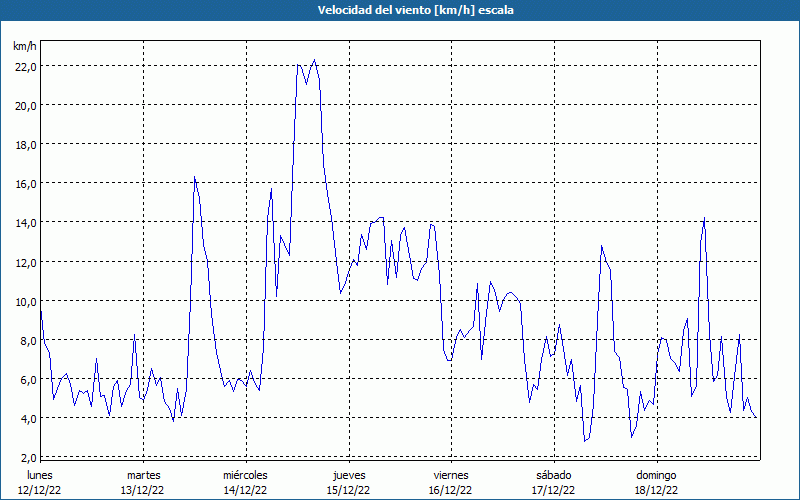800x500 pixels.
Task: Click the 'domingo' day label
Action: pyautogui.click(x=656, y=475)
